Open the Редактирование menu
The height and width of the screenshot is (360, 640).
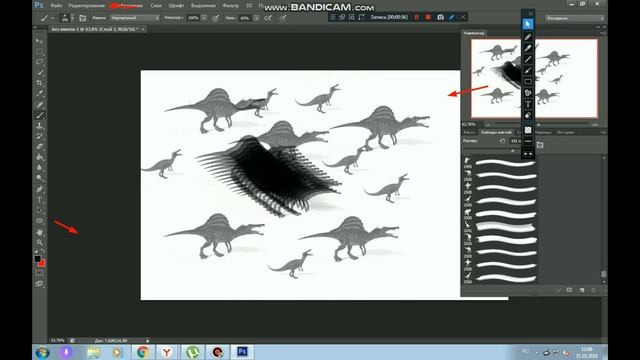(x=87, y=6)
